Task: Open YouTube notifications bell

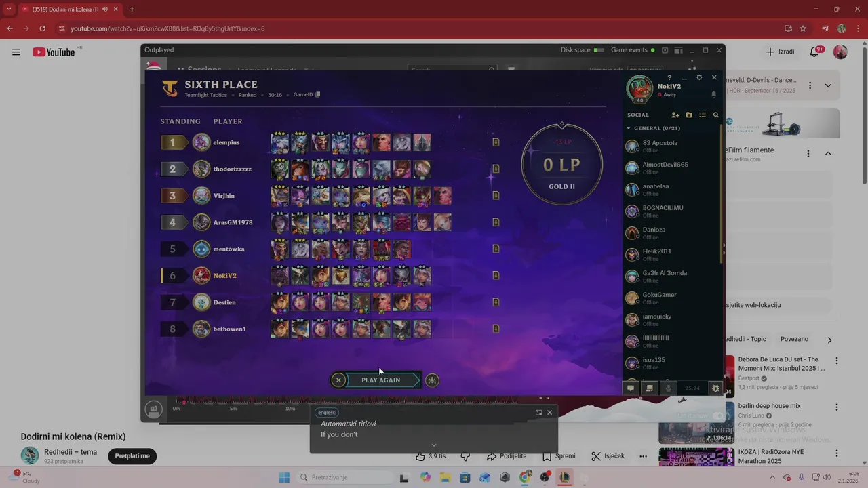Action: pyautogui.click(x=815, y=52)
